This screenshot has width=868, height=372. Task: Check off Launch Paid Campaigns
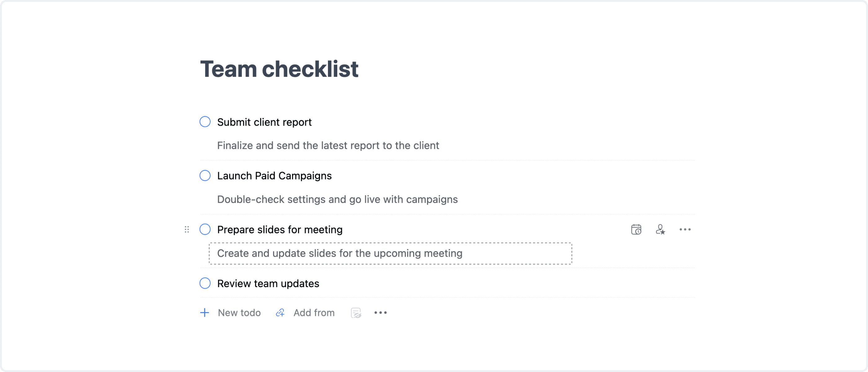pyautogui.click(x=205, y=175)
